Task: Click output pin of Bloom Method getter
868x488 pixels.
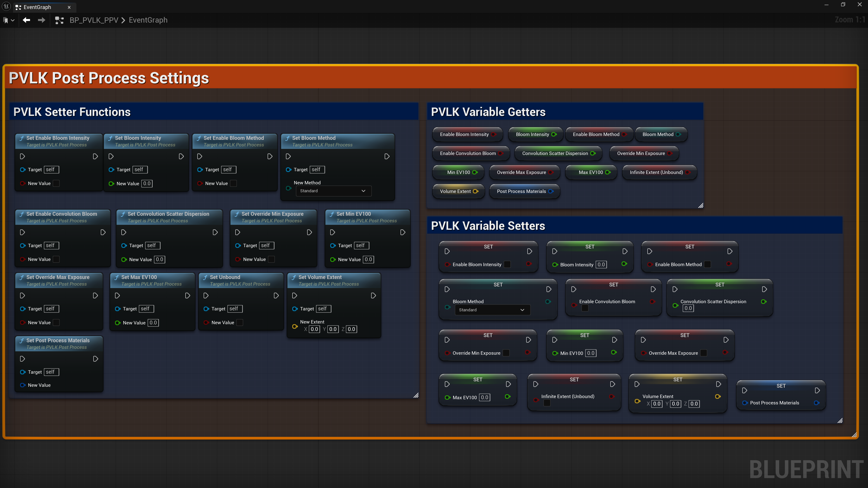Action: [678, 134]
